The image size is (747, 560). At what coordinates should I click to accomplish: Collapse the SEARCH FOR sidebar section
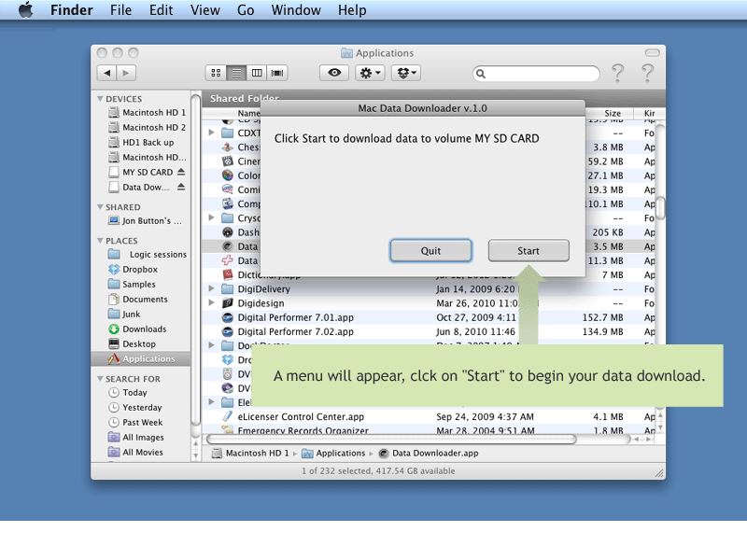[x=100, y=379]
